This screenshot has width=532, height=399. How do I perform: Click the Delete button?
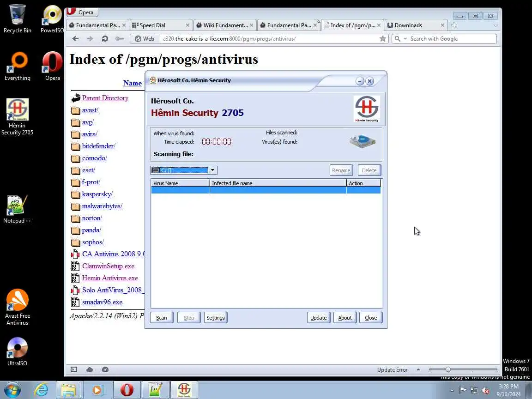tap(369, 170)
